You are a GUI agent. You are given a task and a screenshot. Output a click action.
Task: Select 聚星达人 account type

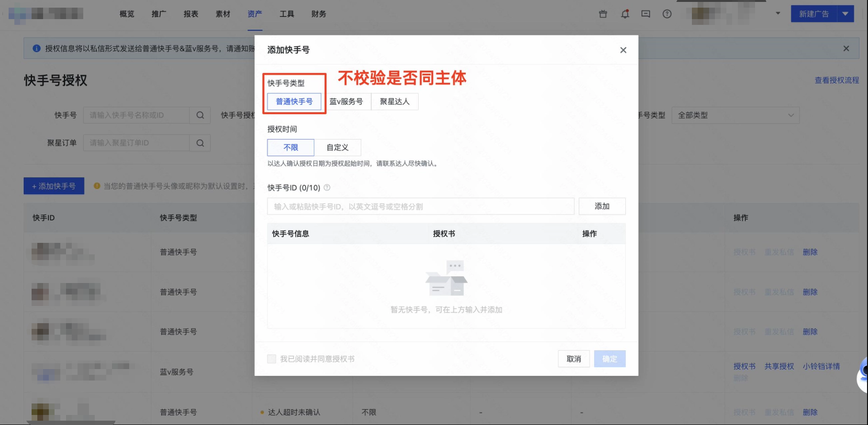tap(395, 101)
